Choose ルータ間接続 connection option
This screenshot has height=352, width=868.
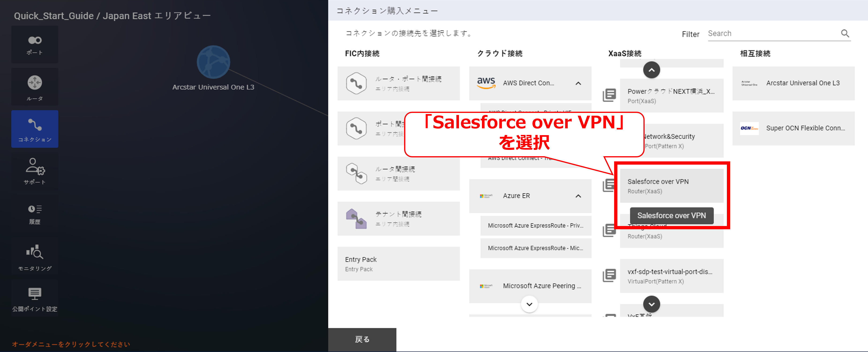tap(399, 173)
